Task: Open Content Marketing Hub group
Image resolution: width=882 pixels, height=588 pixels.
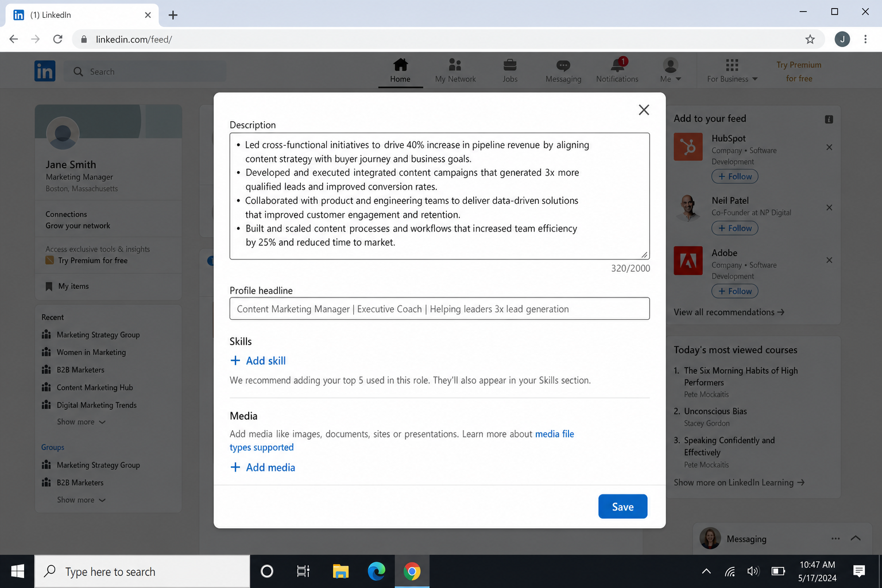Action: [88, 388]
